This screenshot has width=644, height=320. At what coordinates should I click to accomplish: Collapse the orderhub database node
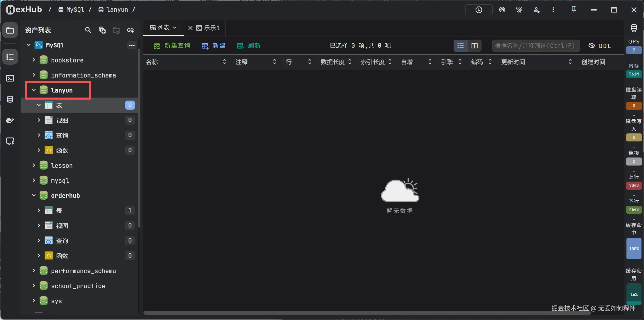(x=34, y=196)
